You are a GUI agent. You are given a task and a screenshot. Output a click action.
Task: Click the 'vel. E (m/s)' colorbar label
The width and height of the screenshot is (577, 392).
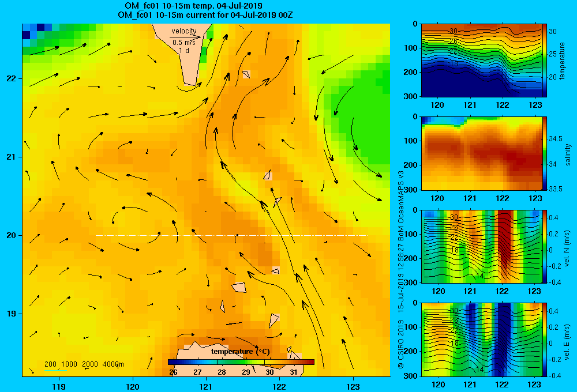click(x=567, y=341)
